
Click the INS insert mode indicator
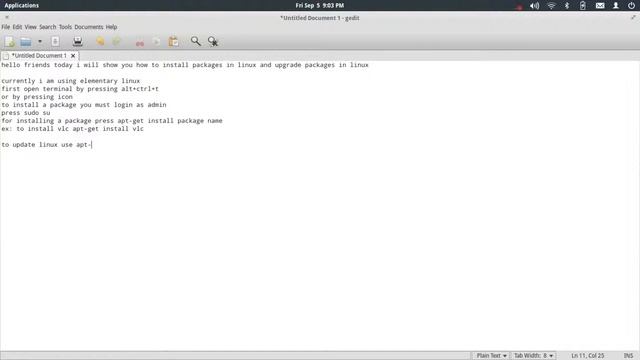628,356
